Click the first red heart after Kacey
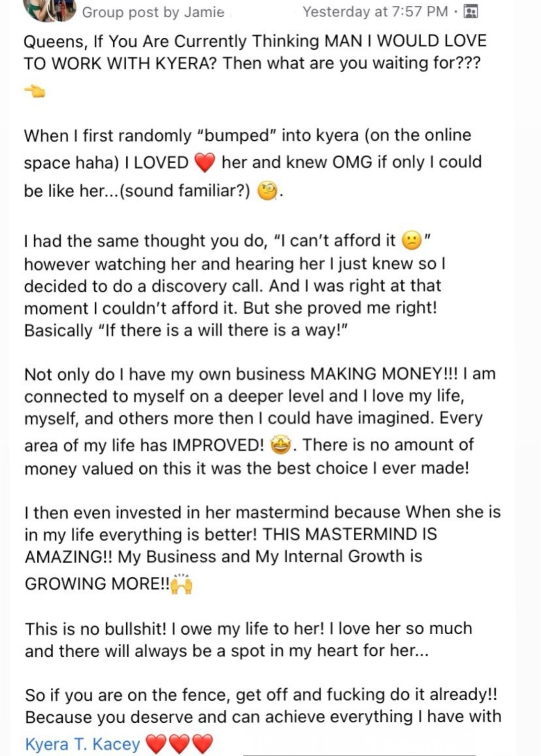The height and width of the screenshot is (756, 541). click(155, 744)
